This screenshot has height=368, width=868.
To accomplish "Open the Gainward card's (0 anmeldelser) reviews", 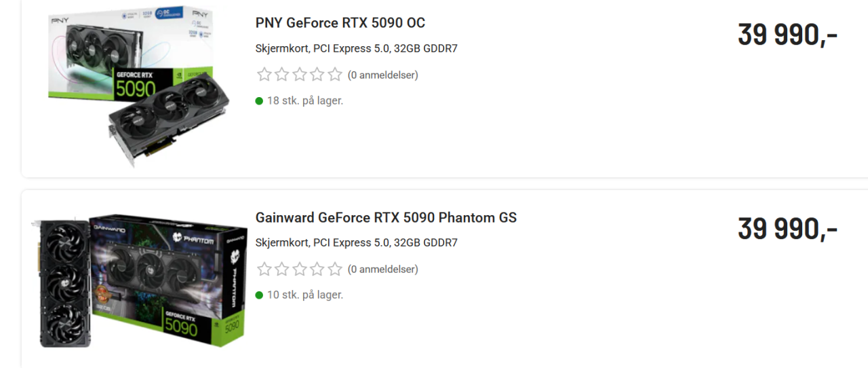I will 382,270.
